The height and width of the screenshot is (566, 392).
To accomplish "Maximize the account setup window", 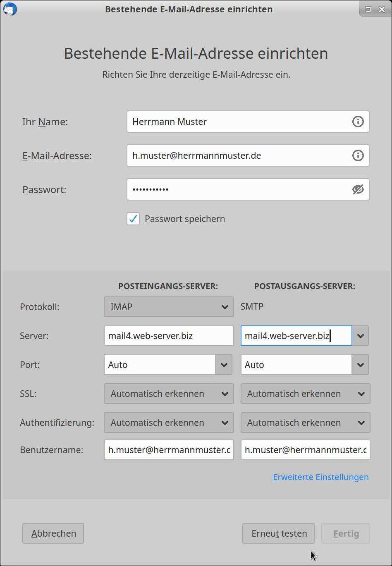I will coord(368,9).
